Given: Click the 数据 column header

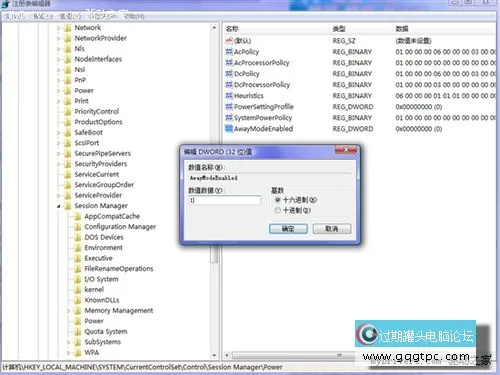Looking at the screenshot, I should pos(402,29).
